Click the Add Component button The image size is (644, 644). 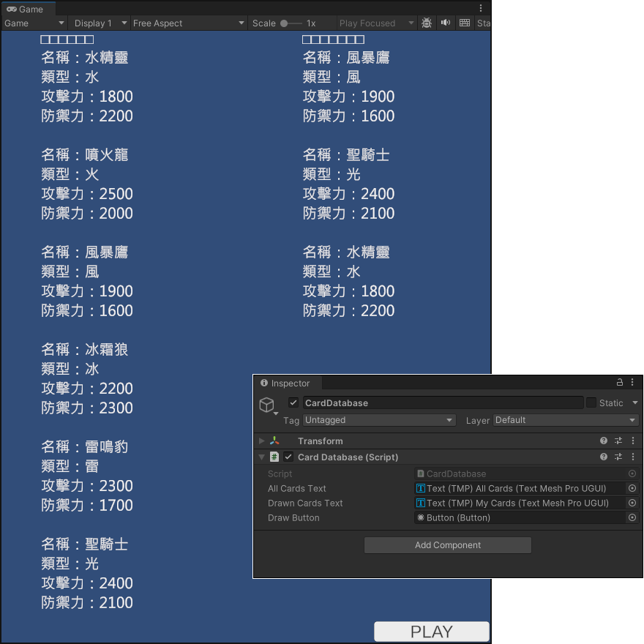[447, 544]
